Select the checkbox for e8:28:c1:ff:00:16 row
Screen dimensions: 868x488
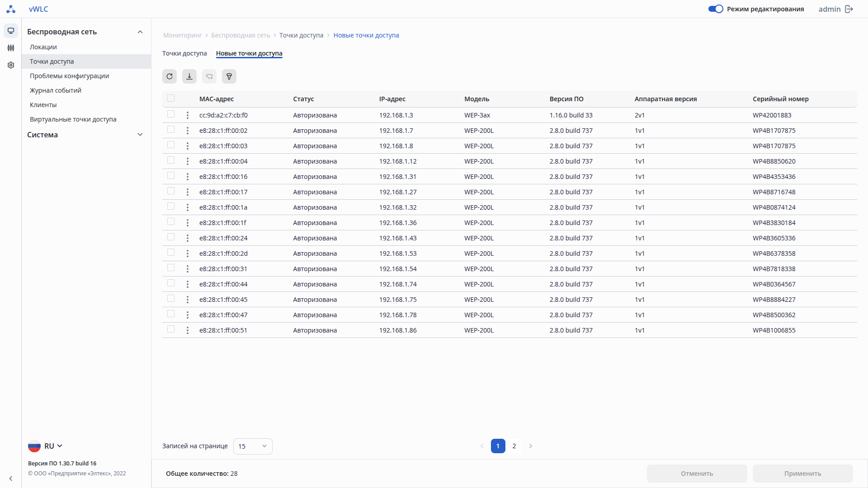click(x=171, y=176)
